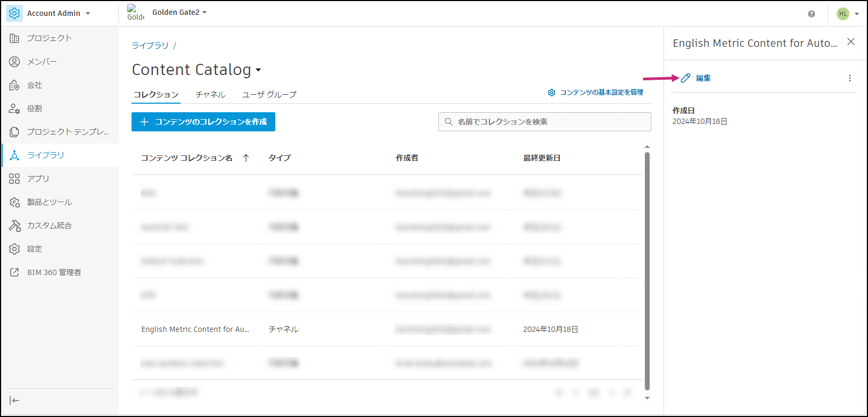Screen dimensions: 868x417
Task: Click the pencil edit icon in details panel
Action: (x=686, y=78)
